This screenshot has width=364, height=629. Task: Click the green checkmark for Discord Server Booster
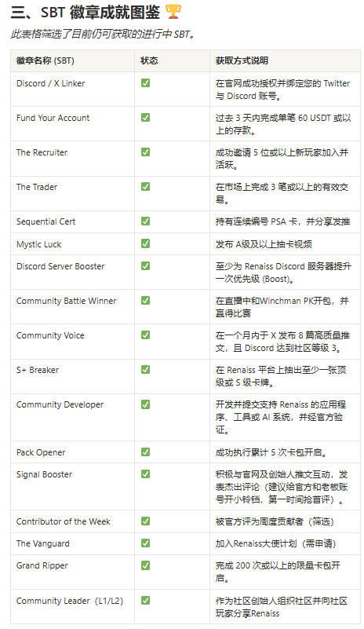[x=145, y=266]
